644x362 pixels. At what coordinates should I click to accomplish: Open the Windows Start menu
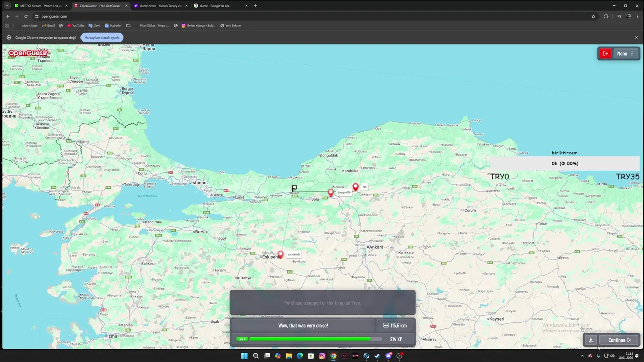(x=244, y=356)
